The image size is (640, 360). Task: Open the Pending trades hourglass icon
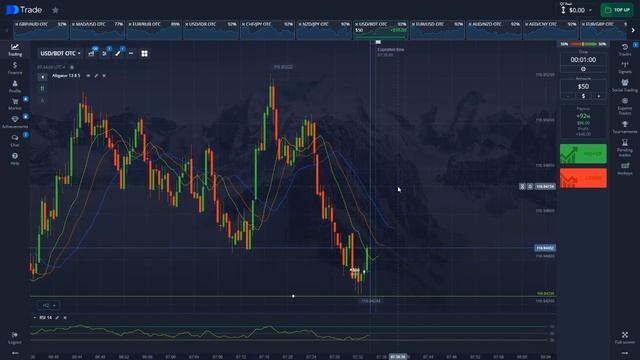tap(624, 147)
